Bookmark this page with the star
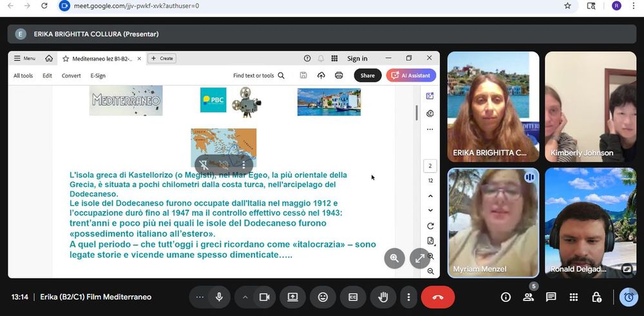 tap(567, 6)
